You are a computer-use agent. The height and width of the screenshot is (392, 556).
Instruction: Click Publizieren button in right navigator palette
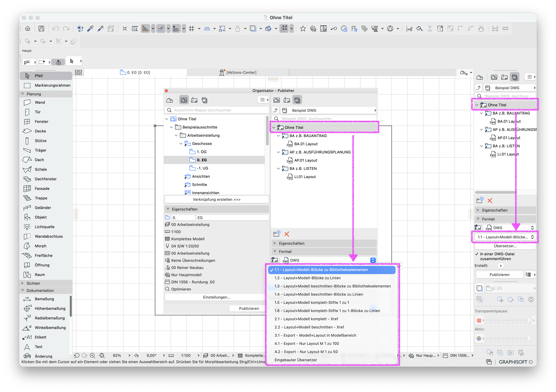(x=499, y=275)
